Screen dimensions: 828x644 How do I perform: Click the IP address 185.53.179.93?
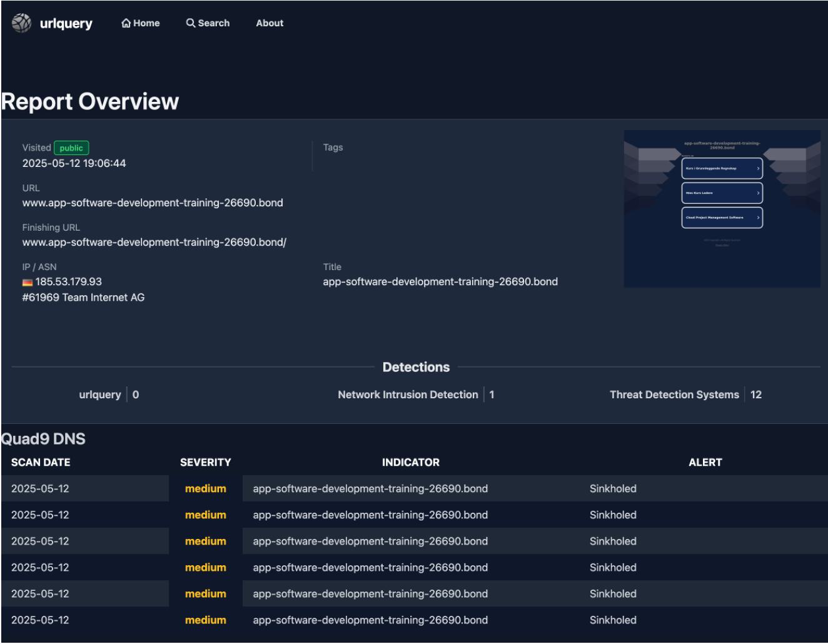pos(68,282)
